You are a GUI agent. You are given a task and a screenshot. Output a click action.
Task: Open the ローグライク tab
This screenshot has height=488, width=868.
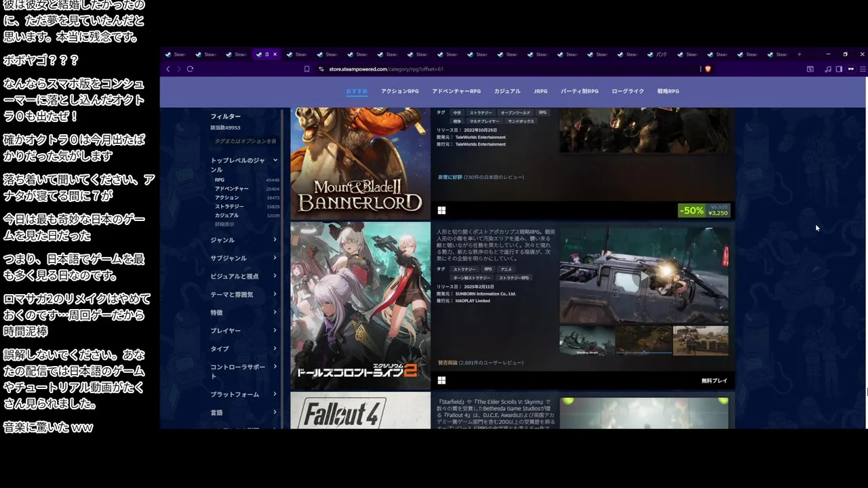[628, 91]
